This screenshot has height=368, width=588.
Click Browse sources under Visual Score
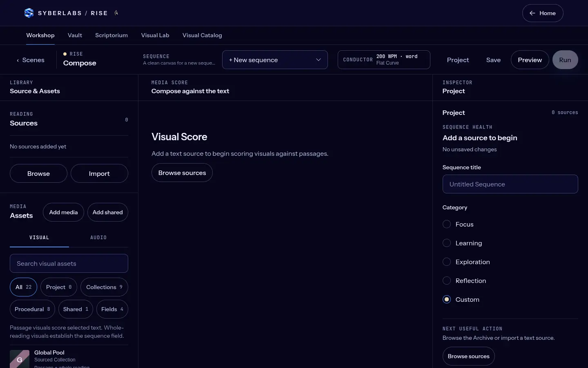182,173
